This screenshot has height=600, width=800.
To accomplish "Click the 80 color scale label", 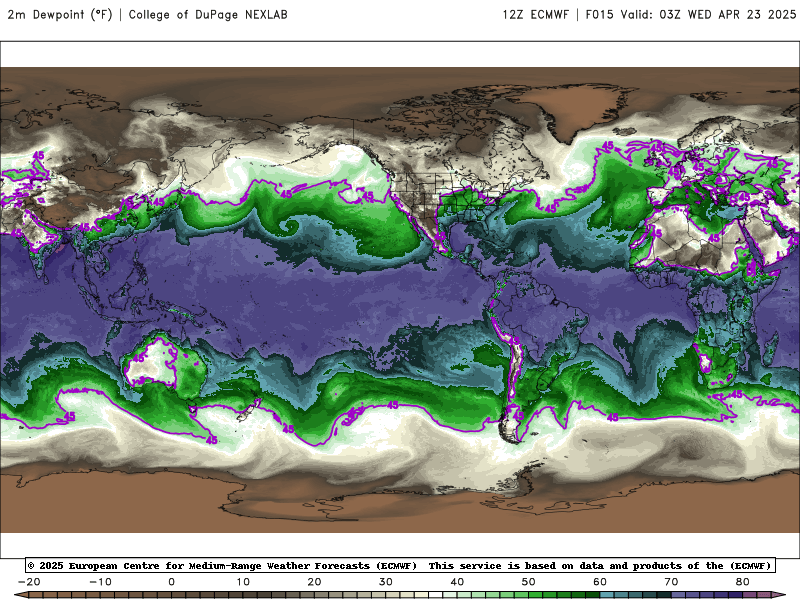I will (743, 582).
